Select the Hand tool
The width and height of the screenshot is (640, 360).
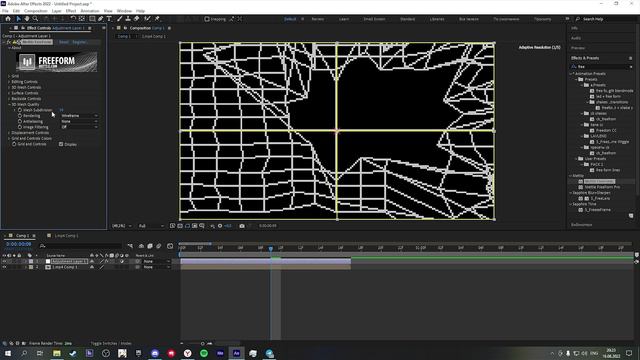[27, 19]
